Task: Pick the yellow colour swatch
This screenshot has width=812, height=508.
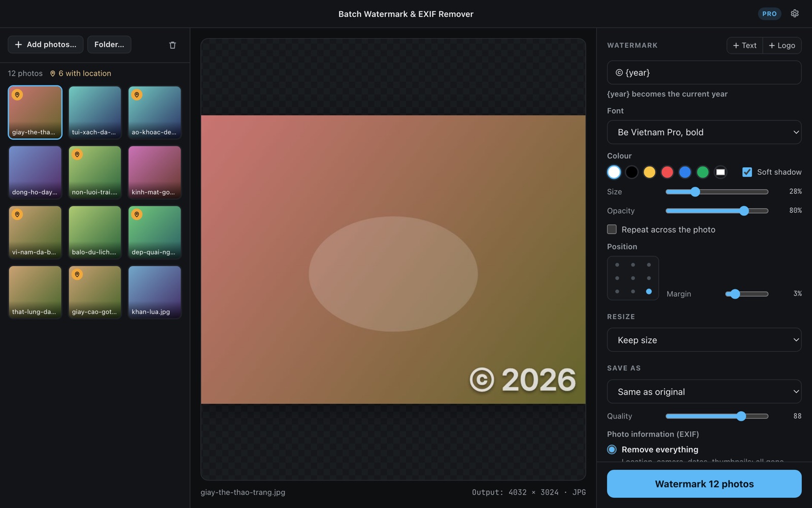Action: point(650,172)
